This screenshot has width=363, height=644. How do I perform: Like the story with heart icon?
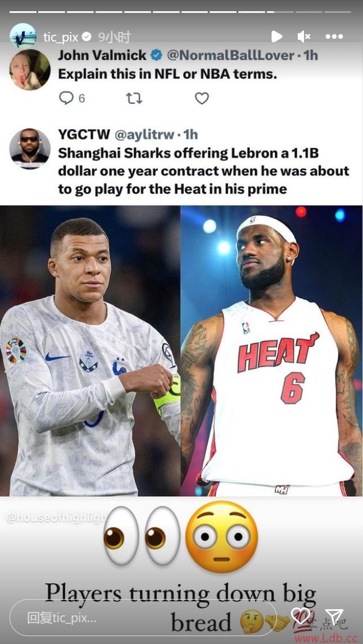tap(301, 616)
